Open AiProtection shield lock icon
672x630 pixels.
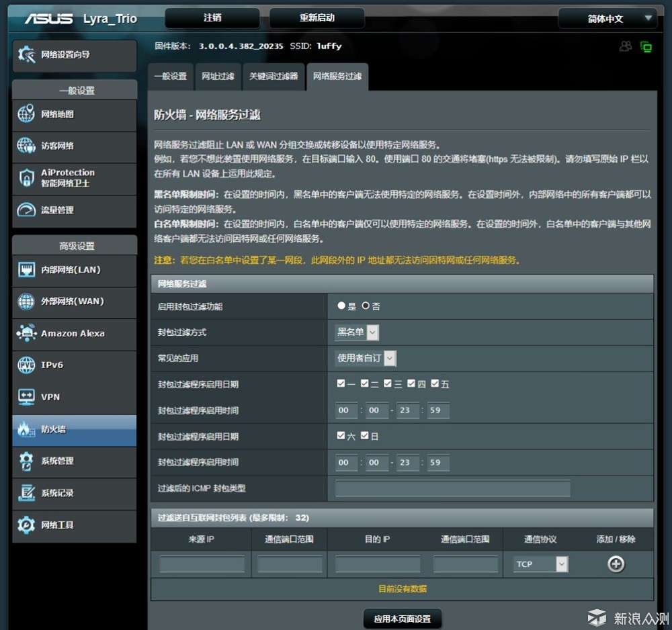pyautogui.click(x=26, y=178)
